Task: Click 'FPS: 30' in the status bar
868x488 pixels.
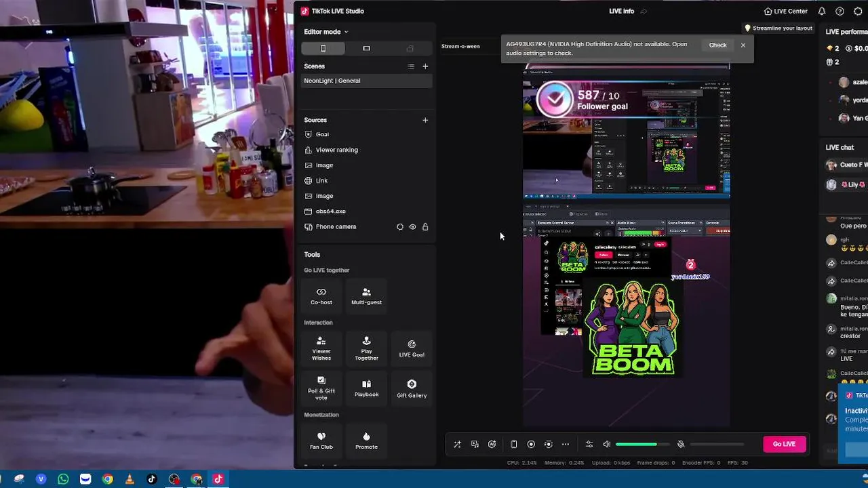Action: tap(737, 463)
